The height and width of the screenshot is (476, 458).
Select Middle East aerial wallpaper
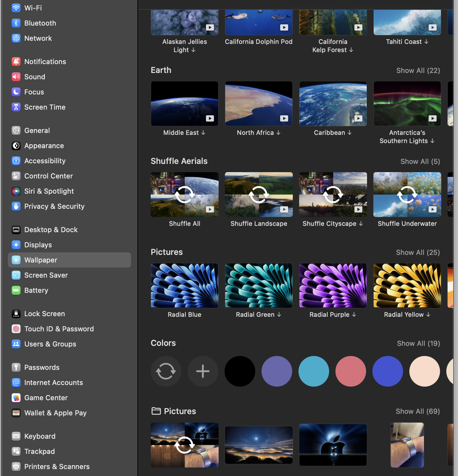(x=184, y=104)
